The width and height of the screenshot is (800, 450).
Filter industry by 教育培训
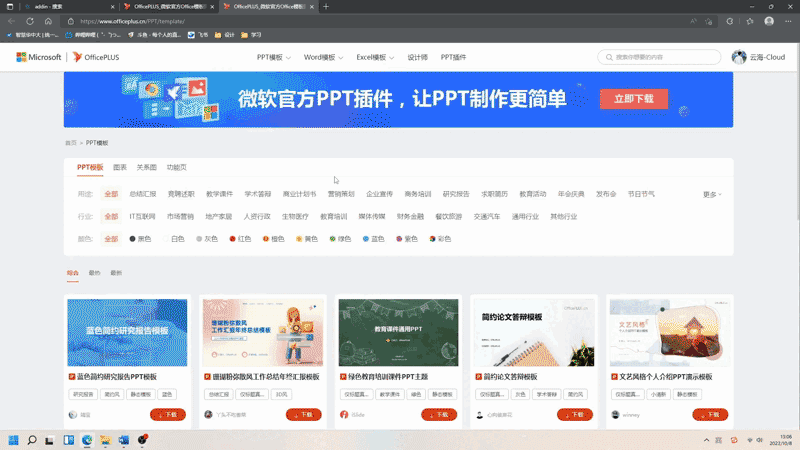click(x=334, y=216)
